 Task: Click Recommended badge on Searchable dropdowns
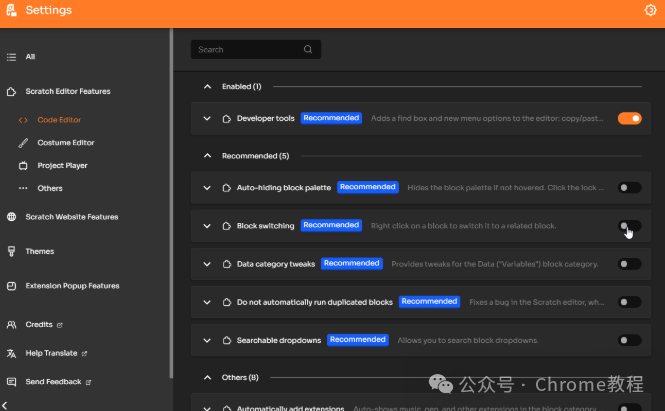358,340
